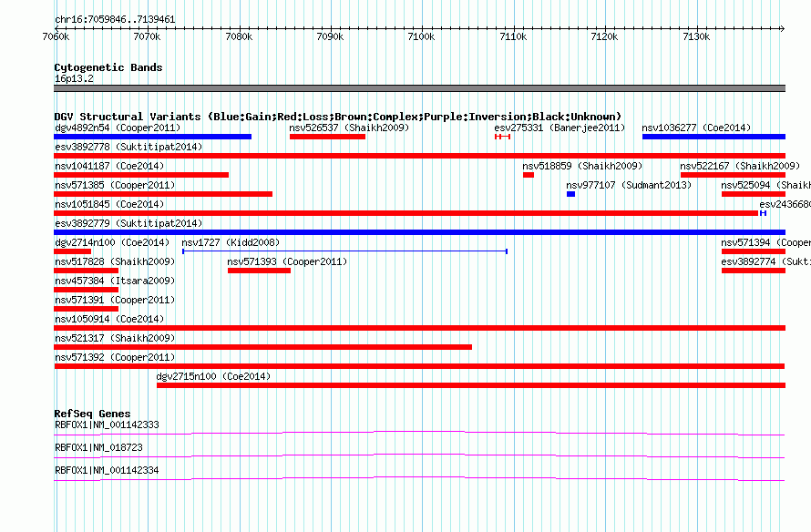
Task: Select the nsv571385 (Cooper2011) label
Action: click(115, 185)
